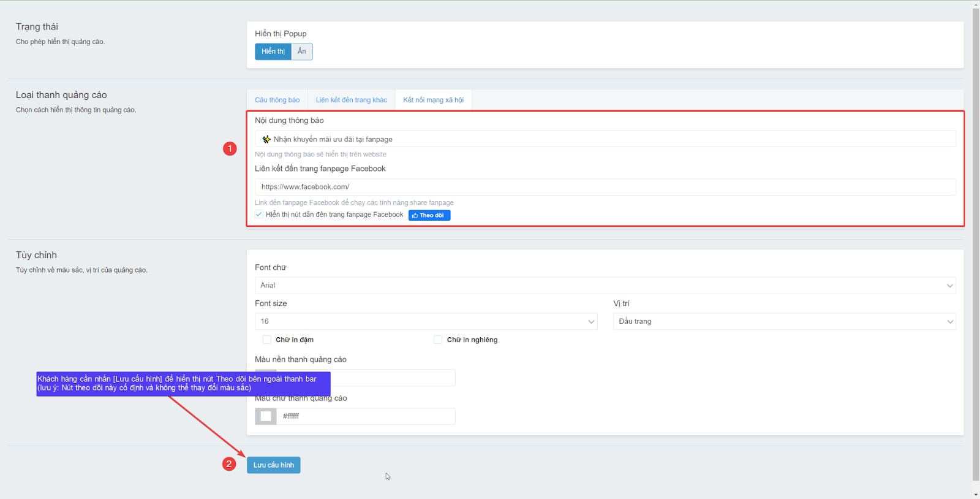Click the vertical page scrollbar
The width and height of the screenshot is (980, 499).
(x=976, y=245)
